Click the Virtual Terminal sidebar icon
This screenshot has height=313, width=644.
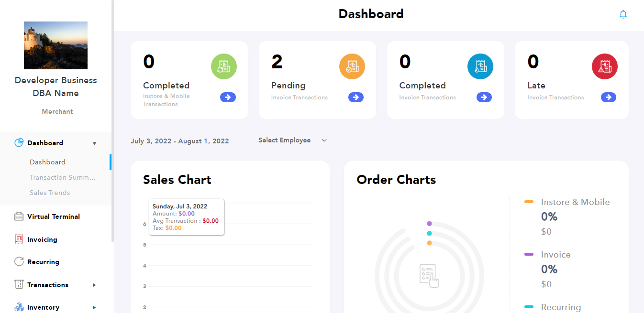(x=19, y=216)
